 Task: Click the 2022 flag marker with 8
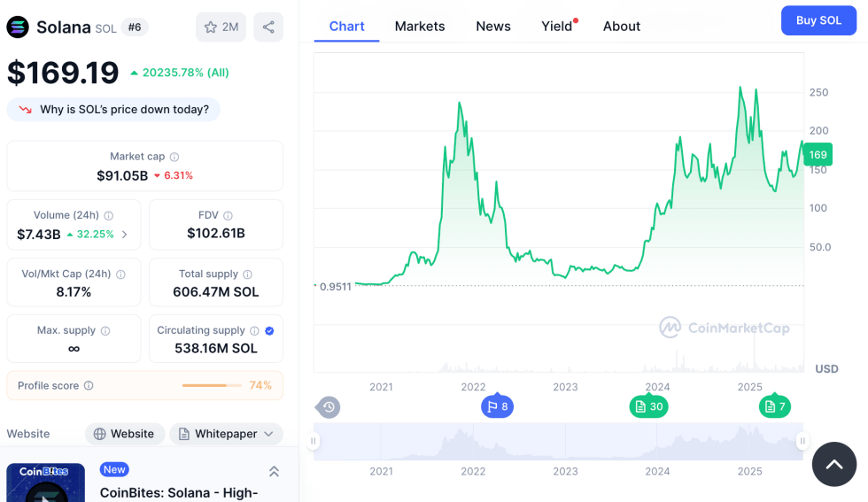pos(497,406)
